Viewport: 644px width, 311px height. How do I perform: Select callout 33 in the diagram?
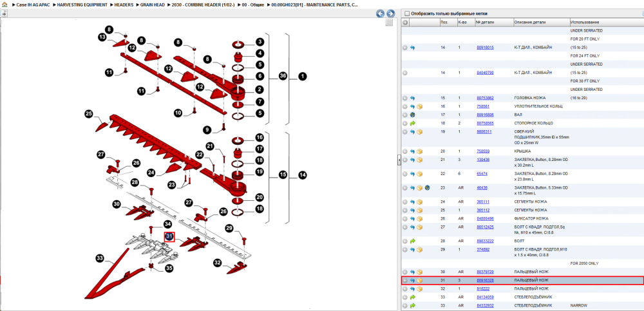100,258
